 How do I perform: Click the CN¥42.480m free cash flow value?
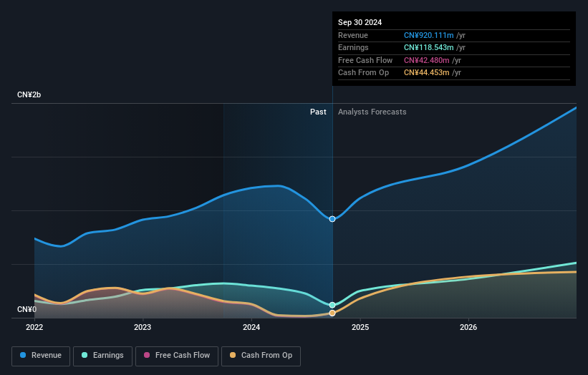click(426, 60)
